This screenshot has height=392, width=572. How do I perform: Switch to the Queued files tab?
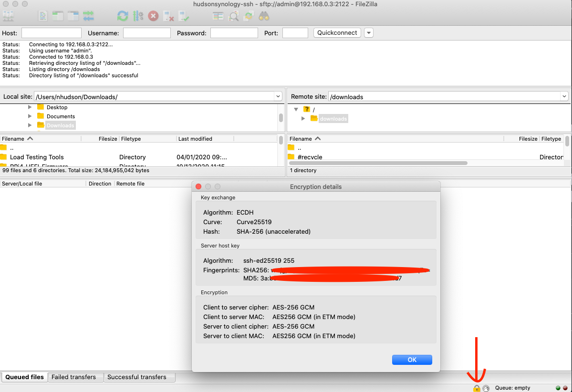(x=24, y=377)
